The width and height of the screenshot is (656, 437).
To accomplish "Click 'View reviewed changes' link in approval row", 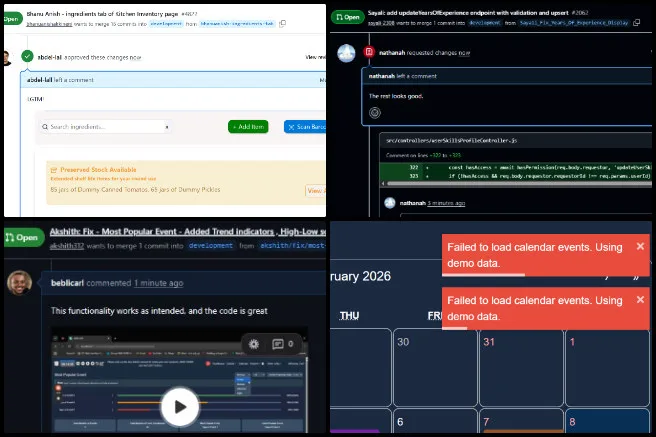I will click(315, 57).
